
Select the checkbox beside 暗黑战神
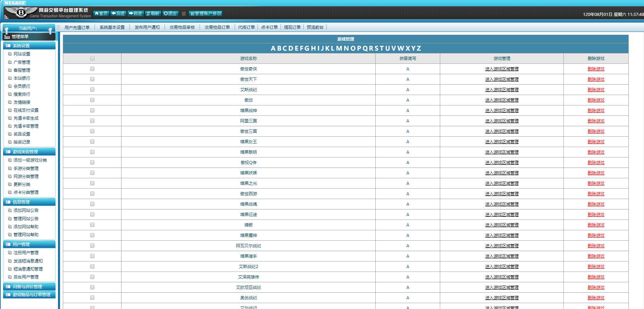click(x=92, y=110)
